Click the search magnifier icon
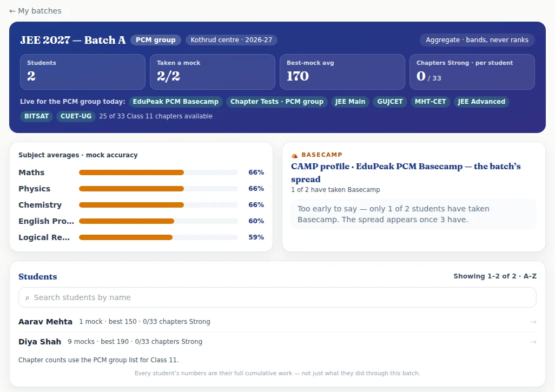 pyautogui.click(x=27, y=298)
